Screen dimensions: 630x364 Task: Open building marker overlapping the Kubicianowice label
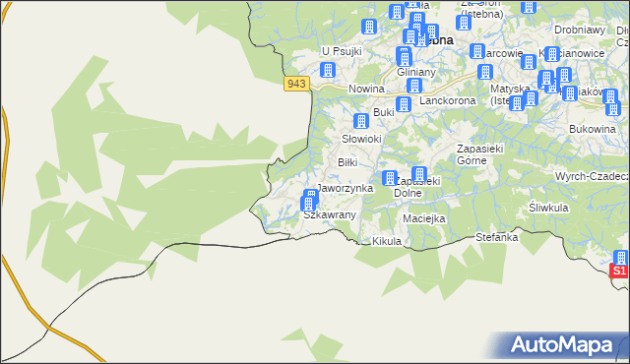pyautogui.click(x=552, y=54)
